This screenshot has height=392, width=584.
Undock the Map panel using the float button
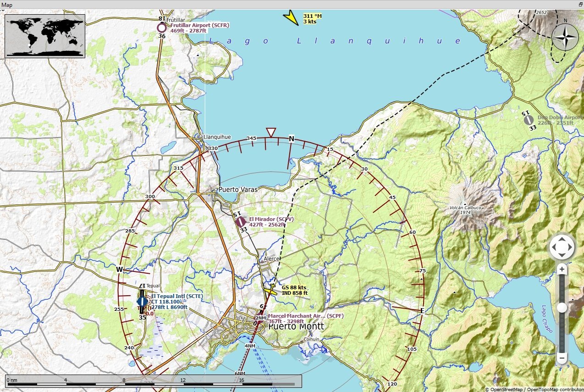580,4
